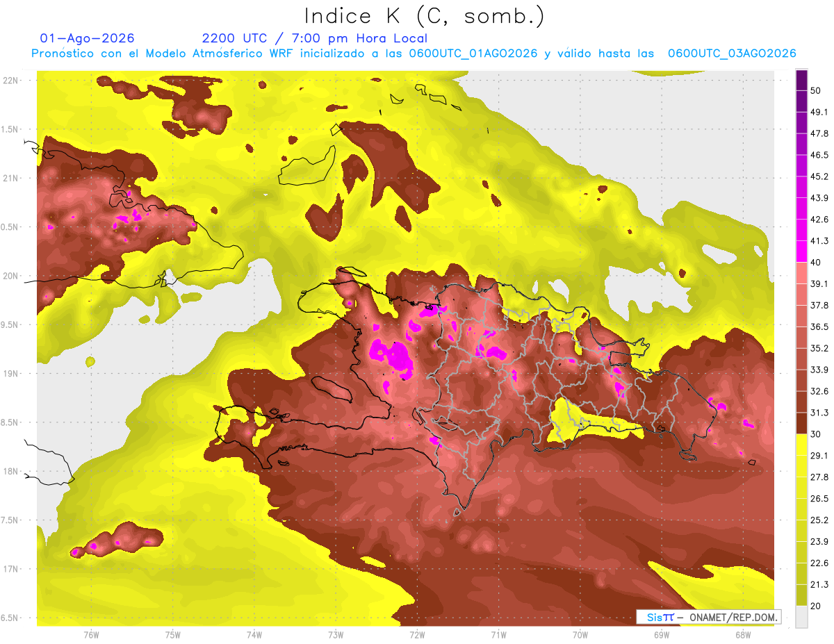Click the color scale value 26.5

click(820, 499)
